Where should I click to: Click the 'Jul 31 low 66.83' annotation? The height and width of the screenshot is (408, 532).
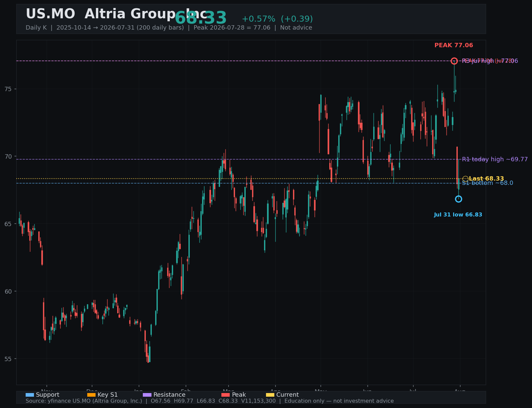coord(458,215)
